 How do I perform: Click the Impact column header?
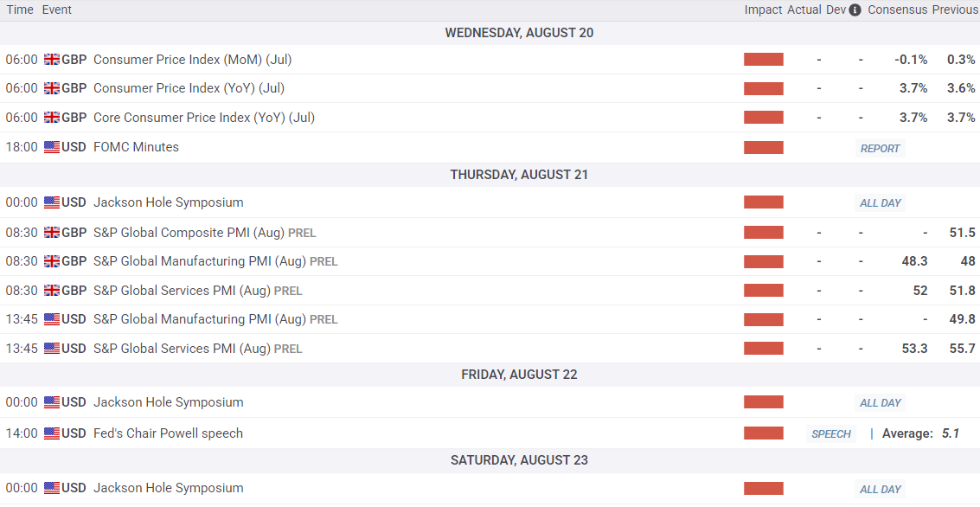[763, 10]
